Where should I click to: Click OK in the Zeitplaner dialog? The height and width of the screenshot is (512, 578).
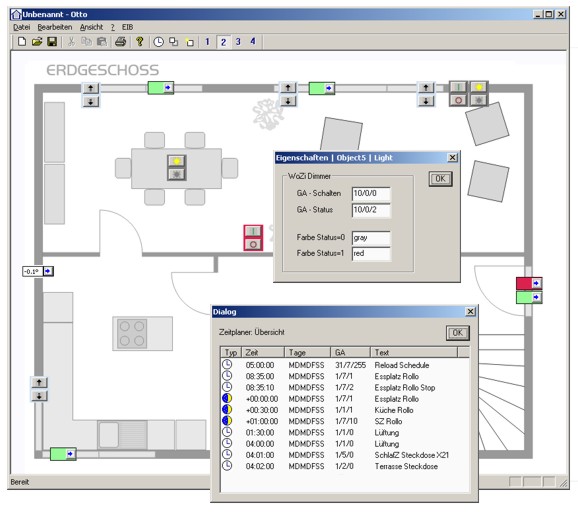[x=457, y=333]
